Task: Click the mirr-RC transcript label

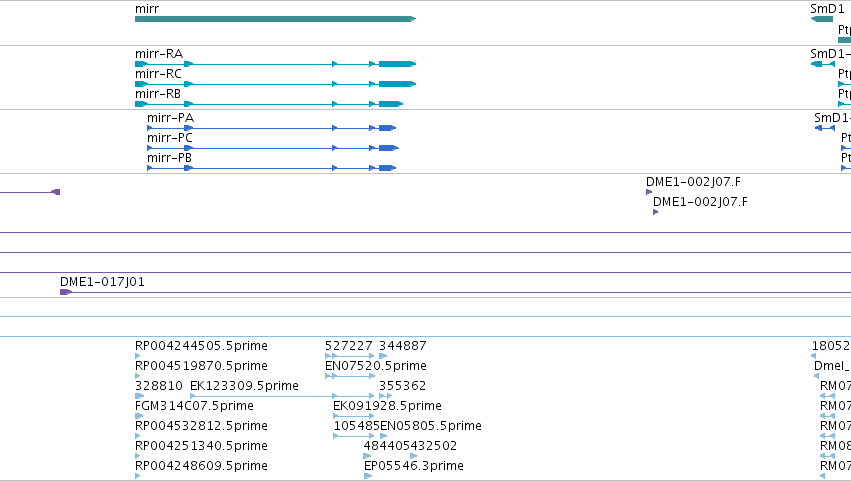Action: [x=158, y=74]
